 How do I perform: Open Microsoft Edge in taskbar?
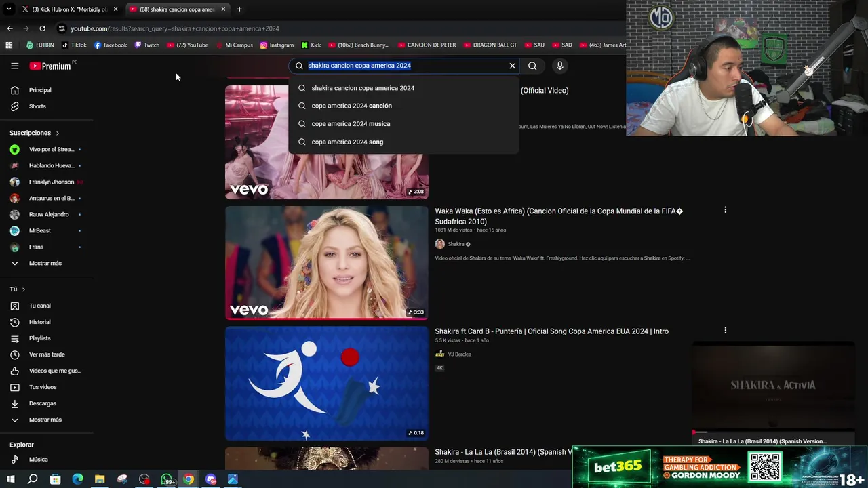coord(77,479)
